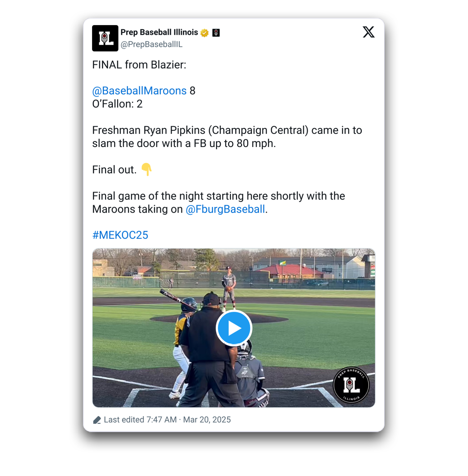The width and height of the screenshot is (468, 476).
Task: Click the affiliate badge beside verified checkmark
Action: [x=216, y=33]
